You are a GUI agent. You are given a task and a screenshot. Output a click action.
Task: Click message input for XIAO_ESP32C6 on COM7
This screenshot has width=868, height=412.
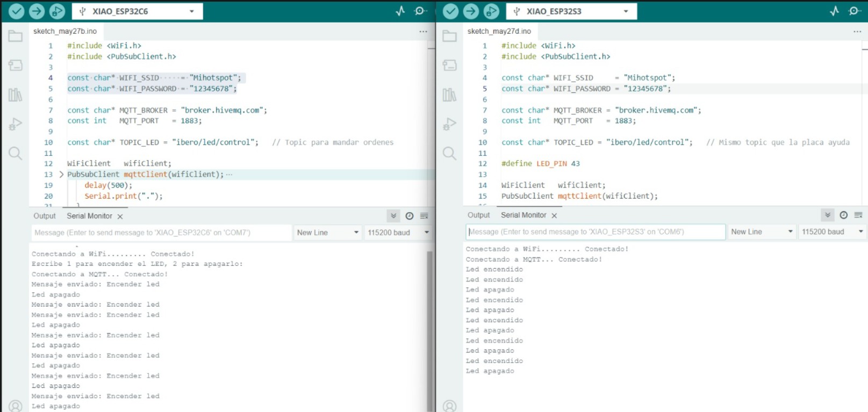coord(161,233)
